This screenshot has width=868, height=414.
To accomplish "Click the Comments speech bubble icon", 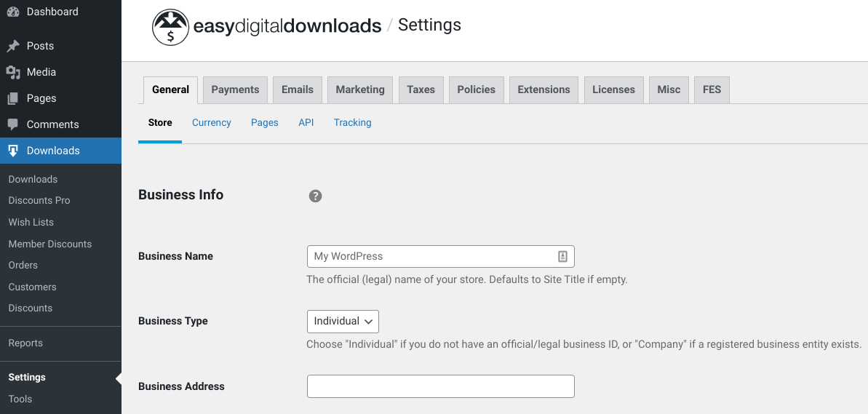I will [x=12, y=124].
